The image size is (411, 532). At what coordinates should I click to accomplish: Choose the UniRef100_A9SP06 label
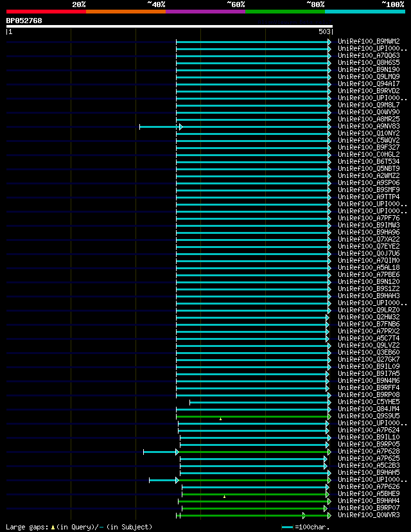369,183
